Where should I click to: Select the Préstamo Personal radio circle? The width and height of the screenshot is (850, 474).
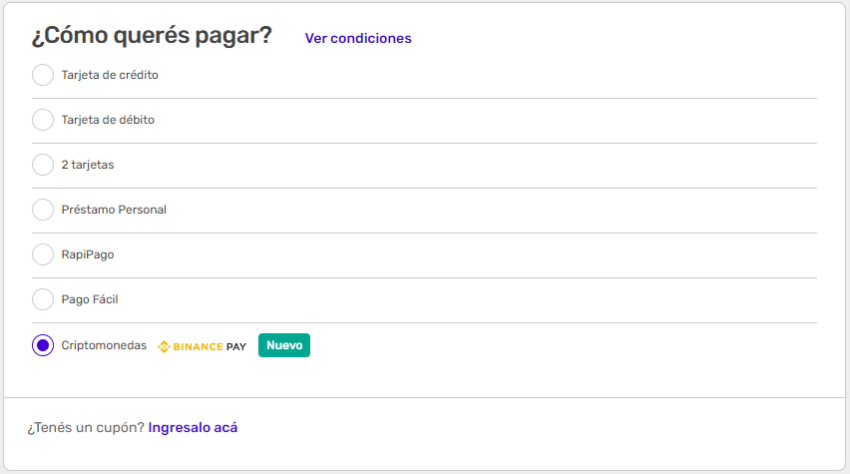43,210
